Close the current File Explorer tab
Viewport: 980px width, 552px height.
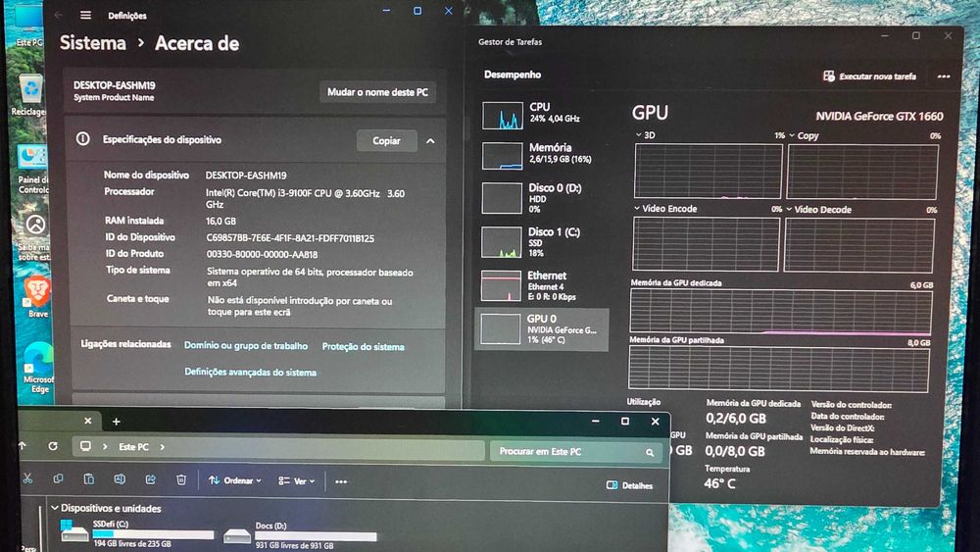[x=87, y=421]
